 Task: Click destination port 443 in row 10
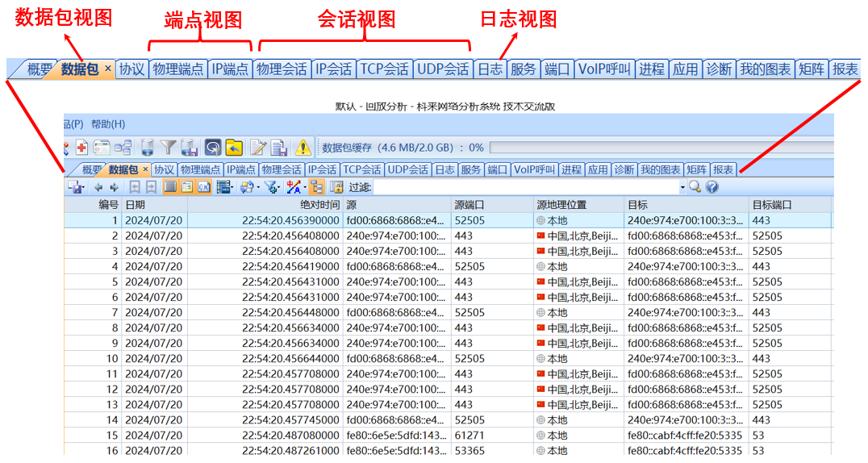762,358
